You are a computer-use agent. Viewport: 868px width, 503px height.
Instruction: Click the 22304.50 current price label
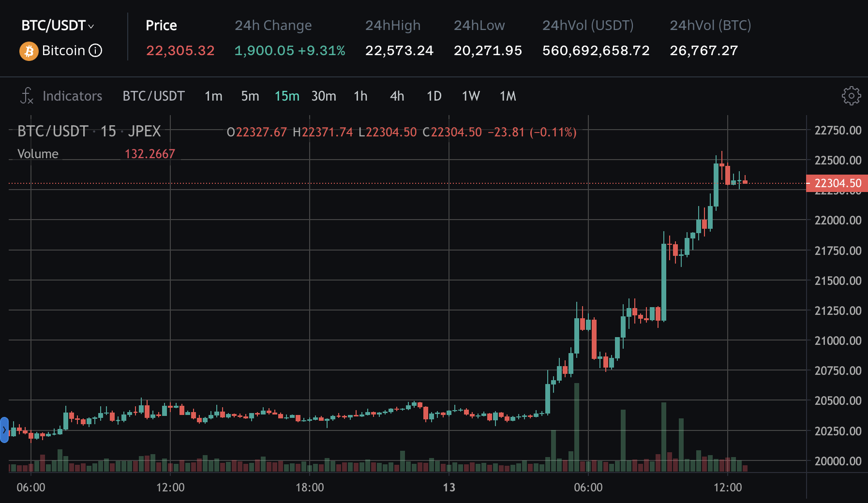[837, 183]
